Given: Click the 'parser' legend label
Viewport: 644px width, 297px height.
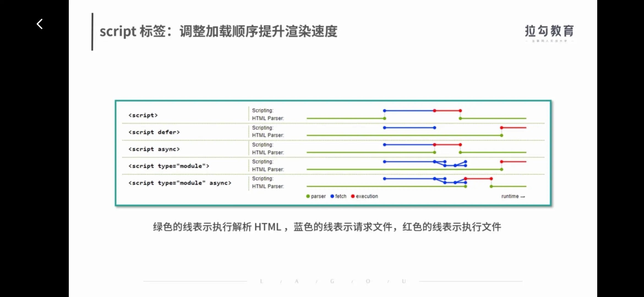Looking at the screenshot, I should [x=318, y=196].
